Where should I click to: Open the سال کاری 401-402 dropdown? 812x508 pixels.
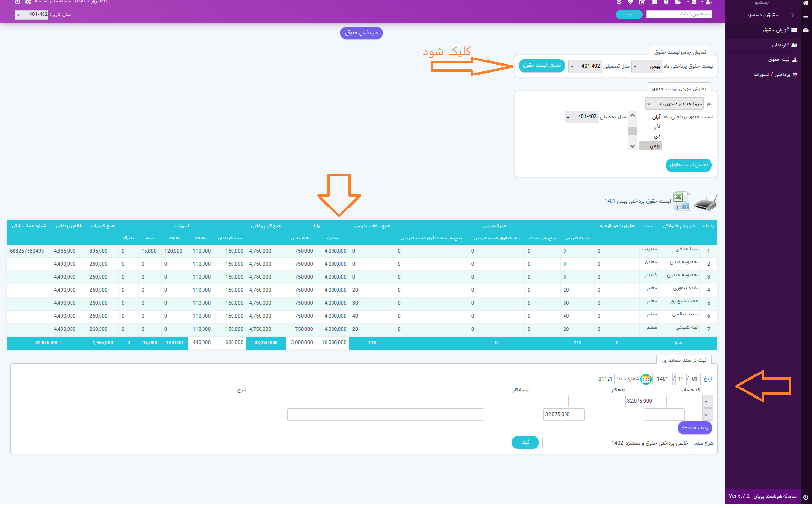32,15
